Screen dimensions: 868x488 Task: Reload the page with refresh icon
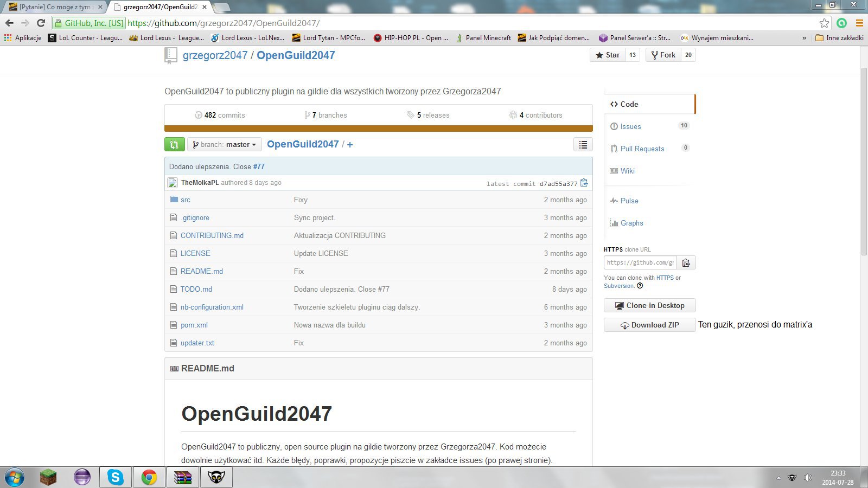click(x=41, y=23)
